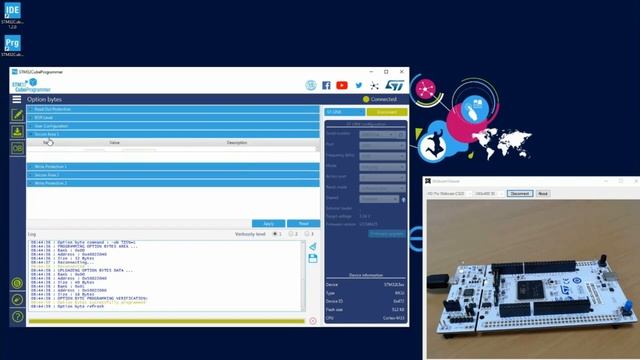Click the log clean brush icon
This screenshot has width=640, height=360.
(313, 247)
